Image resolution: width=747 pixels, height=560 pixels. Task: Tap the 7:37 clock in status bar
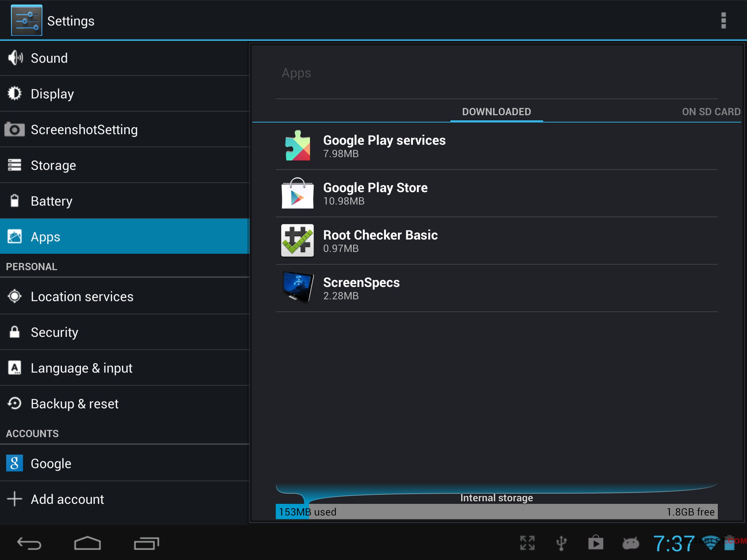point(673,543)
